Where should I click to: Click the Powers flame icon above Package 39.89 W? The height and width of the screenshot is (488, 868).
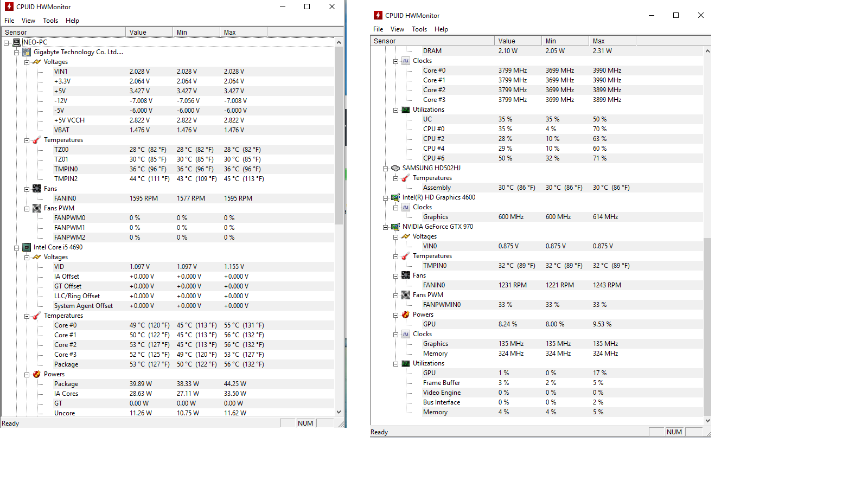click(37, 374)
